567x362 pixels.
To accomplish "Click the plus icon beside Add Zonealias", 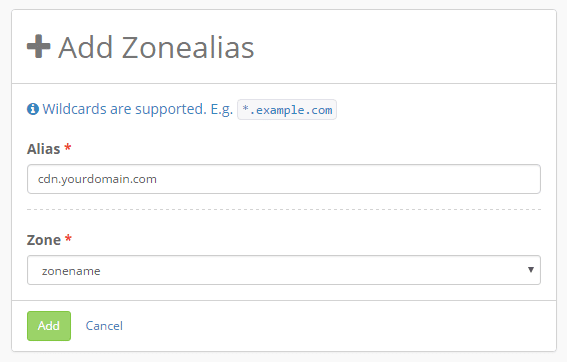I will click(x=39, y=46).
